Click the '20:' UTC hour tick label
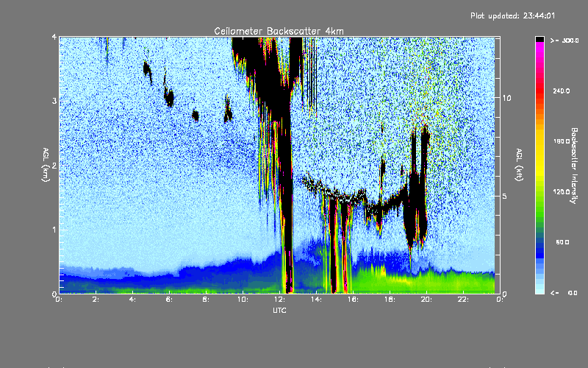 426,300
